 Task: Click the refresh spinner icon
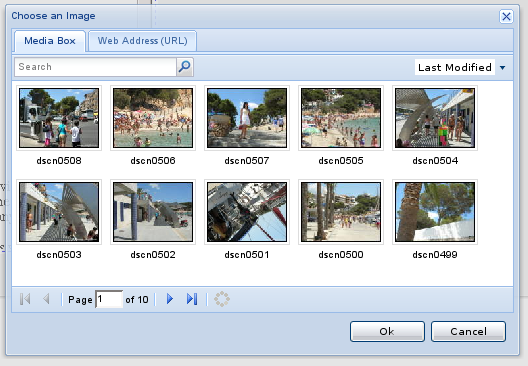(x=222, y=299)
